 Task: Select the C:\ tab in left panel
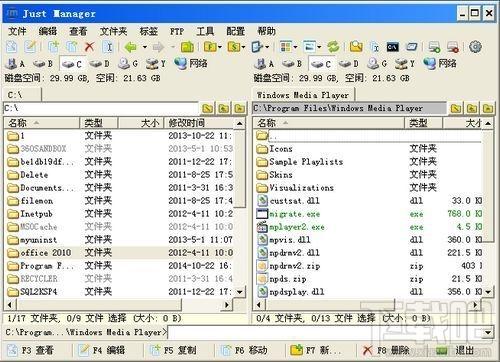click(22, 95)
